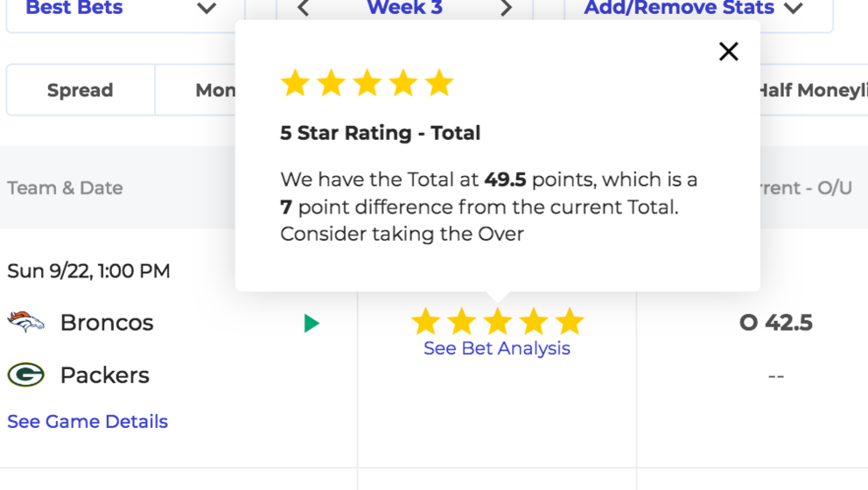Click the Packers team logo

(25, 374)
